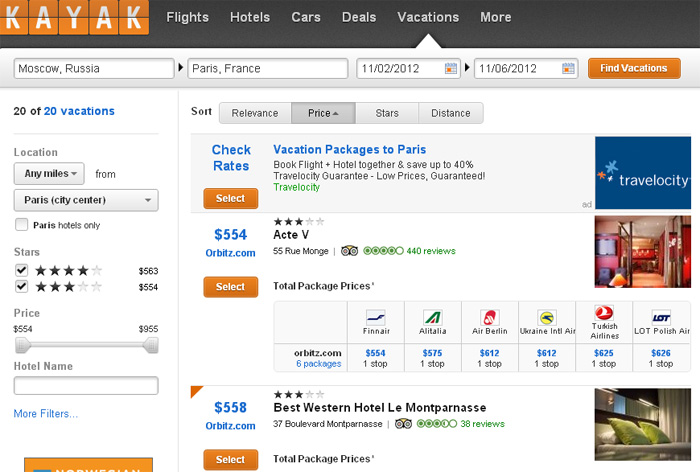Click the $626 LOT Polish Air price
The height and width of the screenshot is (472, 700).
tap(661, 353)
